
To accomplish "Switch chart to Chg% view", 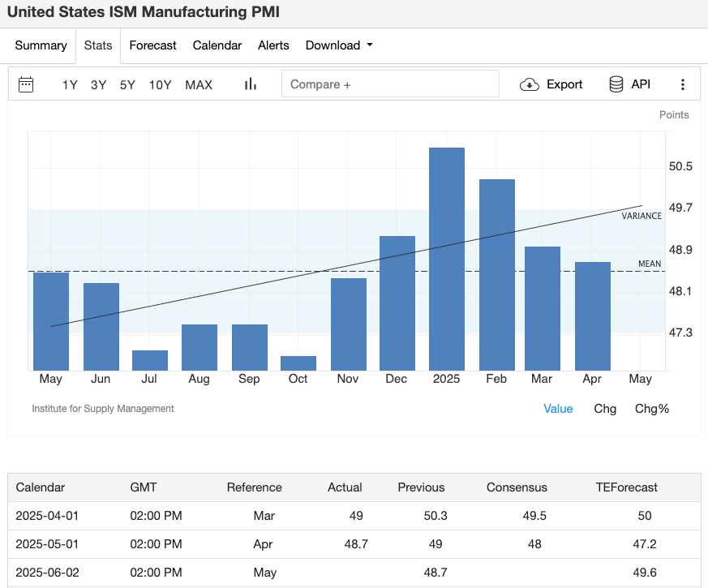I will 652,409.
